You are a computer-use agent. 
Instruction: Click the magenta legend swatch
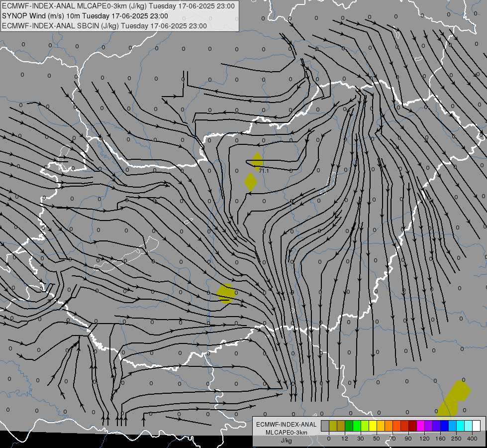point(420,426)
